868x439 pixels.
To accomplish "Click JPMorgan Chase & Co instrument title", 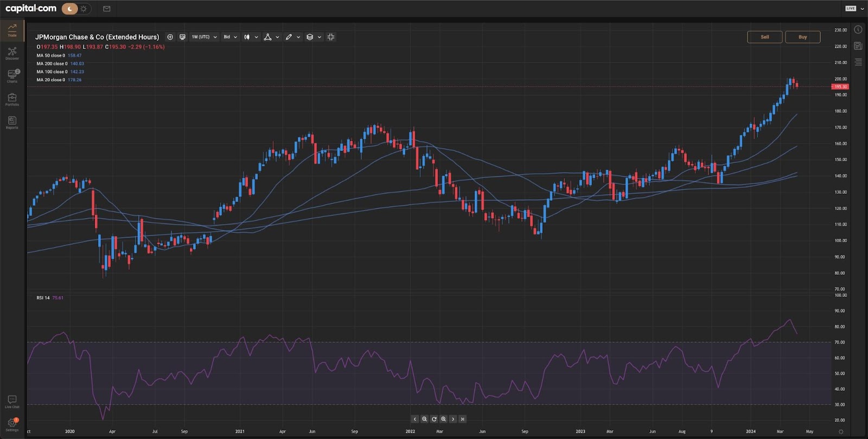I will tap(97, 37).
